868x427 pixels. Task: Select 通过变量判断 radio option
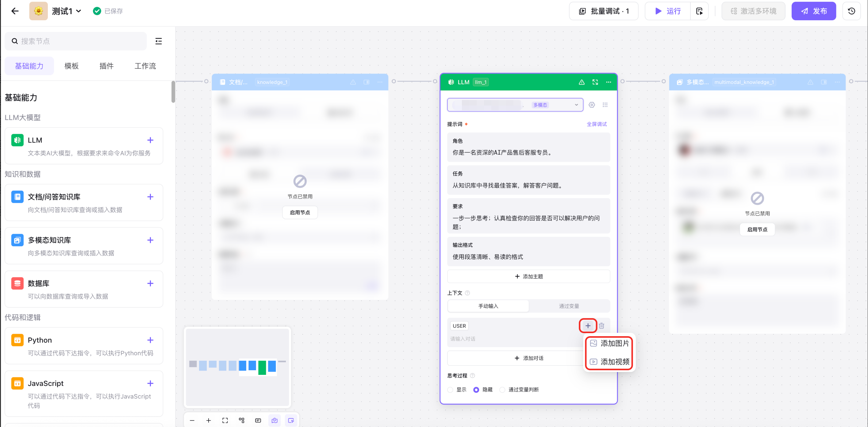(x=502, y=390)
